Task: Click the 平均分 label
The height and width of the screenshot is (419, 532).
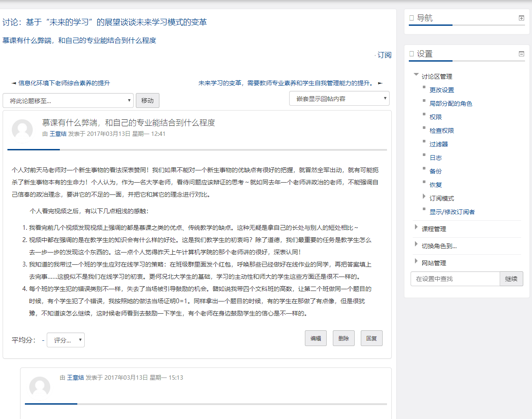Action: (24, 340)
